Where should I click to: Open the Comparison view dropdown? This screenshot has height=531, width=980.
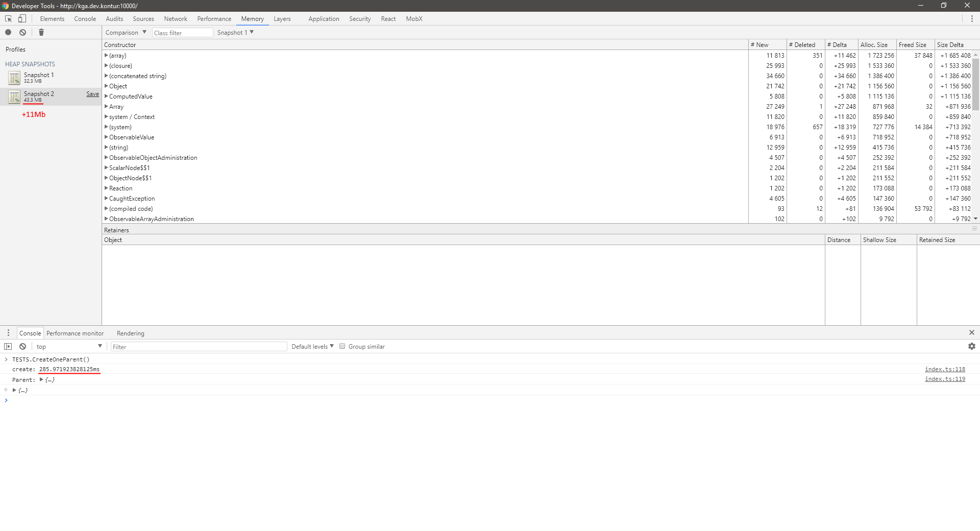coord(126,33)
